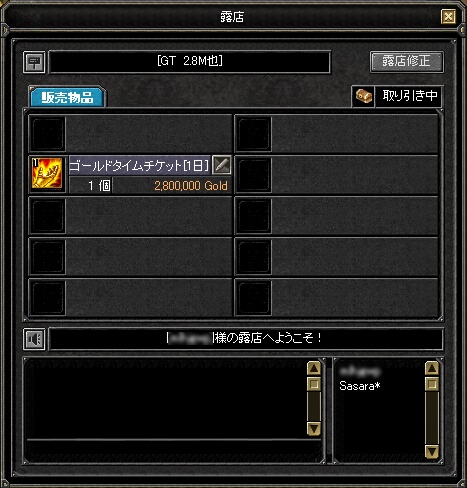Click the 2,800,000 Gold price field
This screenshot has height=488, width=467.
click(171, 186)
